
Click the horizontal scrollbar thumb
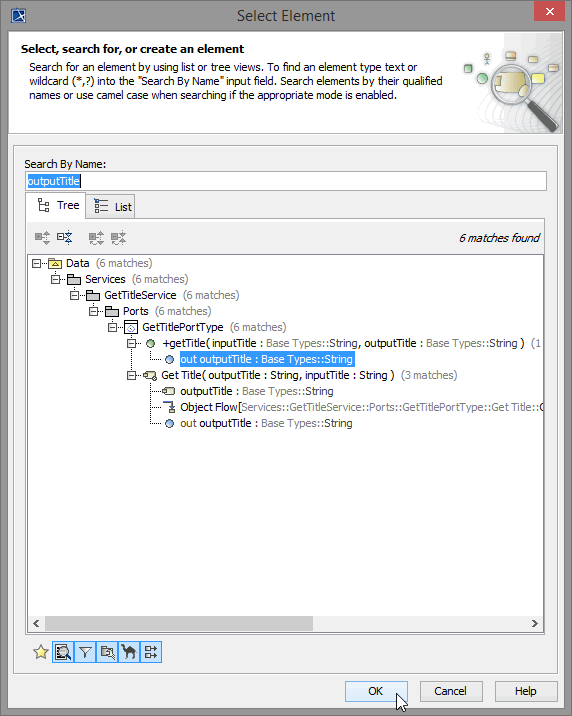pos(178,623)
